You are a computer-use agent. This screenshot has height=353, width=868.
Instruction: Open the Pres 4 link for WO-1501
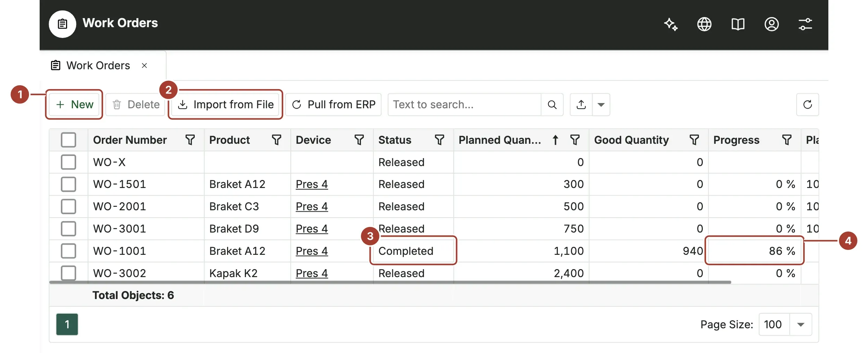pyautogui.click(x=312, y=184)
